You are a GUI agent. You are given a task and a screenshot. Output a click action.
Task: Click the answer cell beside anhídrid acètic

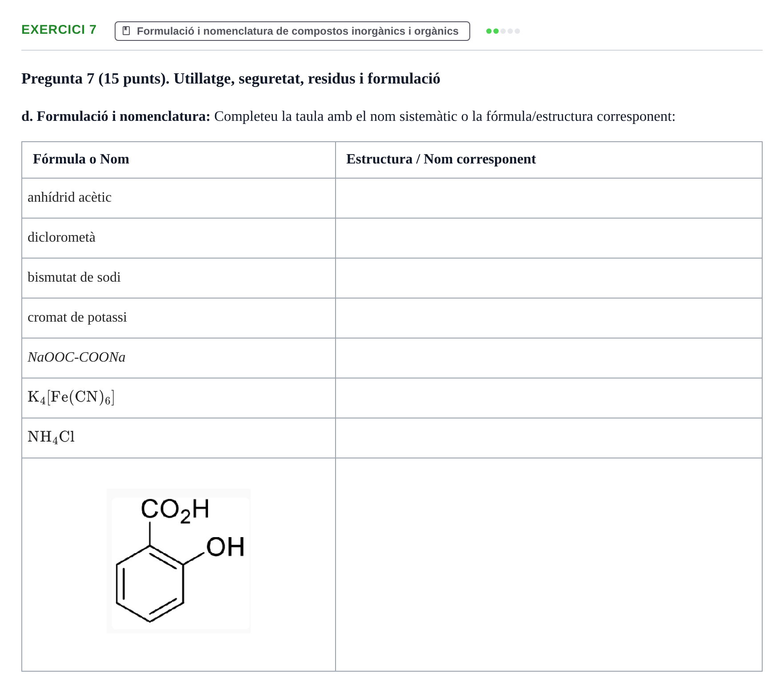click(x=549, y=198)
